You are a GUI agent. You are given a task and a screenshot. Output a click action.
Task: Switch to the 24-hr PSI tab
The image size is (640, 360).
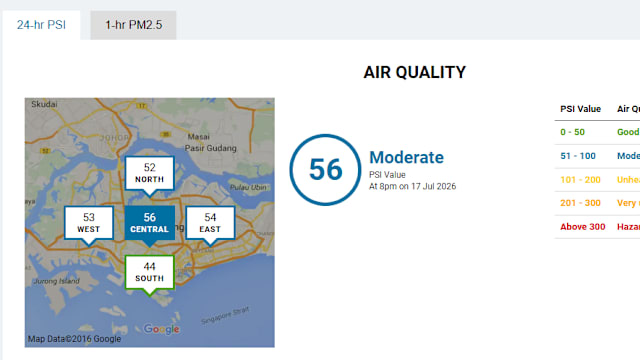coord(41,25)
